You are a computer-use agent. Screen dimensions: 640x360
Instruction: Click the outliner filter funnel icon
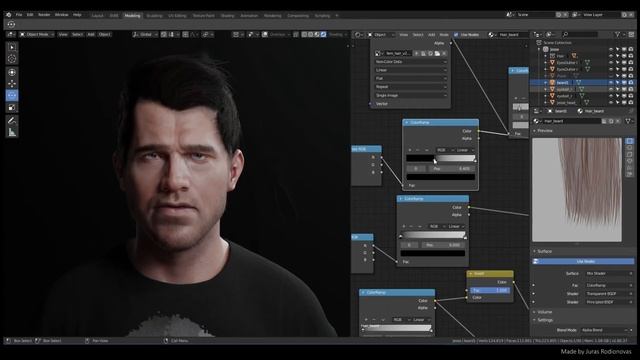point(618,35)
